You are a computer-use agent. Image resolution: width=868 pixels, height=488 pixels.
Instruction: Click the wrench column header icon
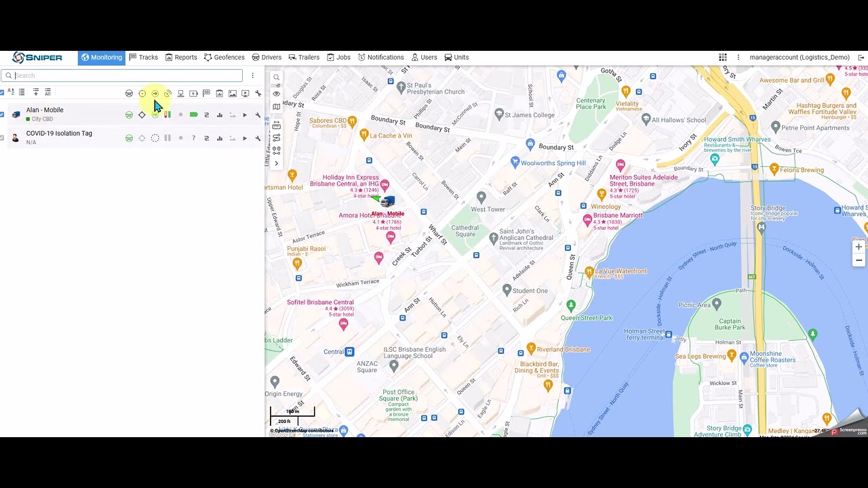tap(258, 94)
